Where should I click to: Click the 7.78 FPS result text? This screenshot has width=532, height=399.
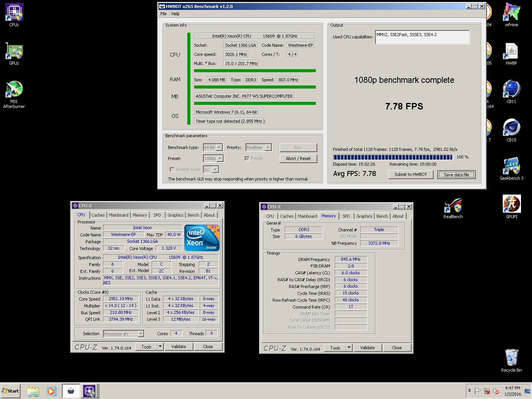[404, 106]
